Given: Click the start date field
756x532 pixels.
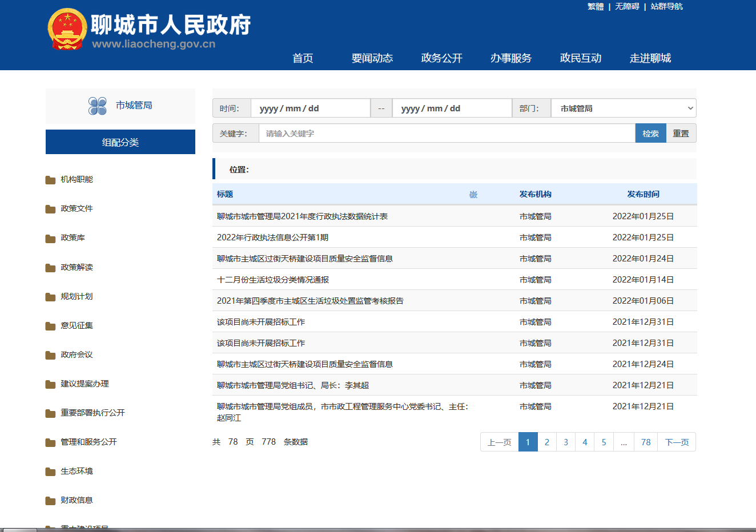Looking at the screenshot, I should click(x=311, y=108).
